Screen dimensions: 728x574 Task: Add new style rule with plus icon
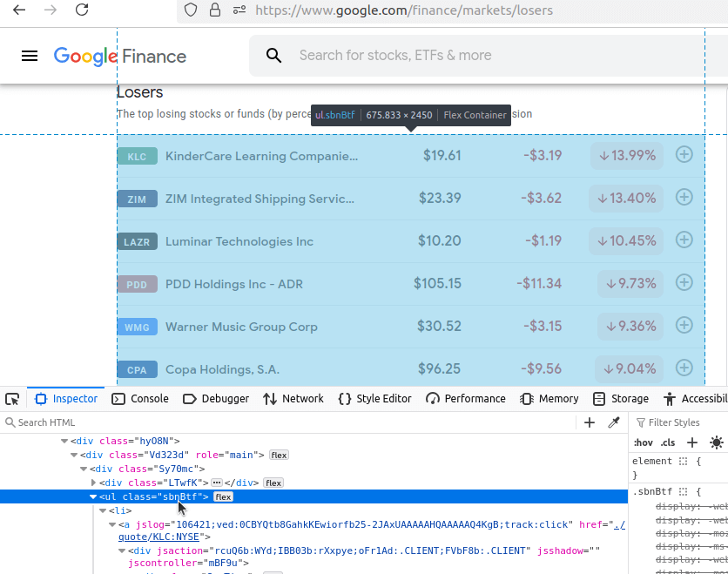693,442
